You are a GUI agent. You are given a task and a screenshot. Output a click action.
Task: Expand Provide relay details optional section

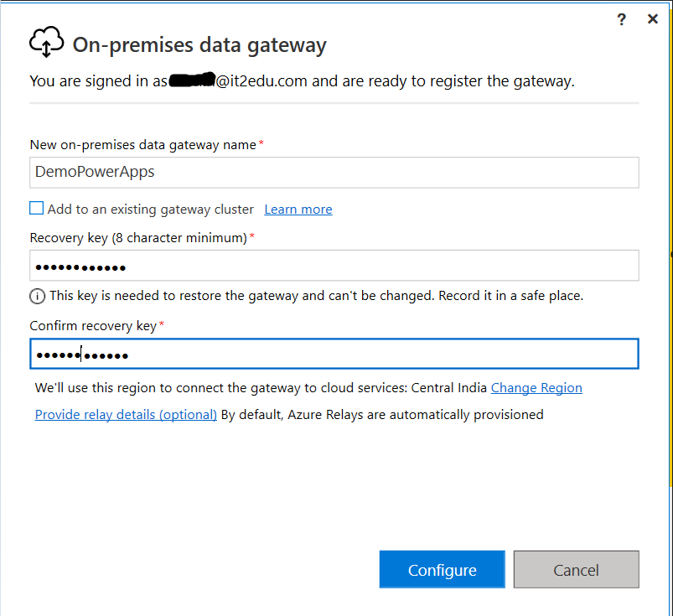125,414
